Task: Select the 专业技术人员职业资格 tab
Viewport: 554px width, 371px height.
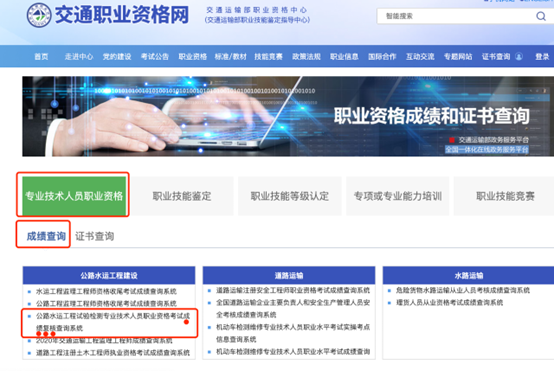Action: tap(74, 196)
